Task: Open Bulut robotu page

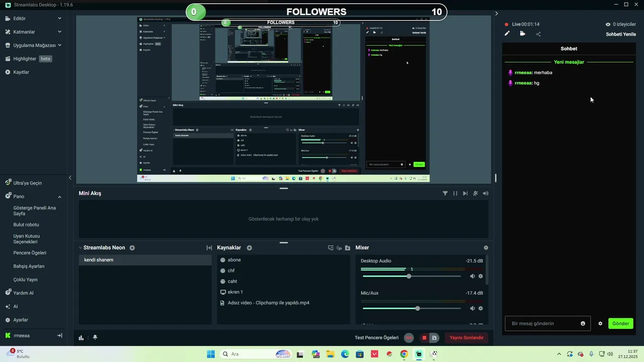Action: pyautogui.click(x=26, y=225)
